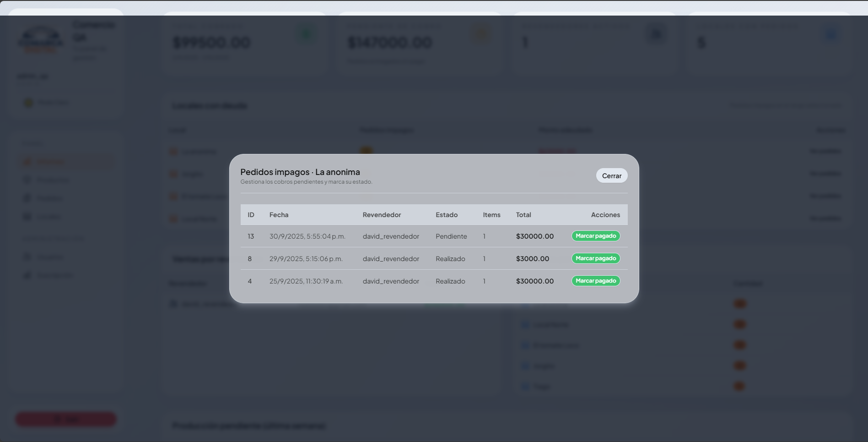The height and width of the screenshot is (442, 868).
Task: Click david_revendedor in the order 13 row
Action: pyautogui.click(x=391, y=236)
